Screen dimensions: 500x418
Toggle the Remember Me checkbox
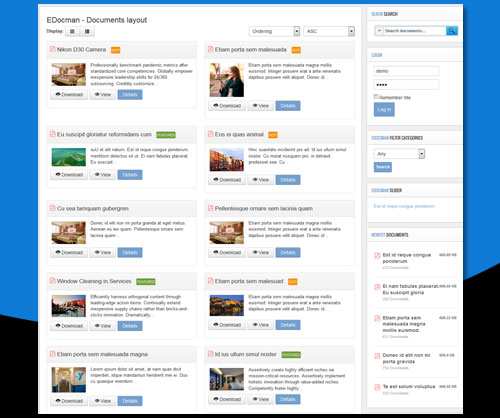point(376,97)
